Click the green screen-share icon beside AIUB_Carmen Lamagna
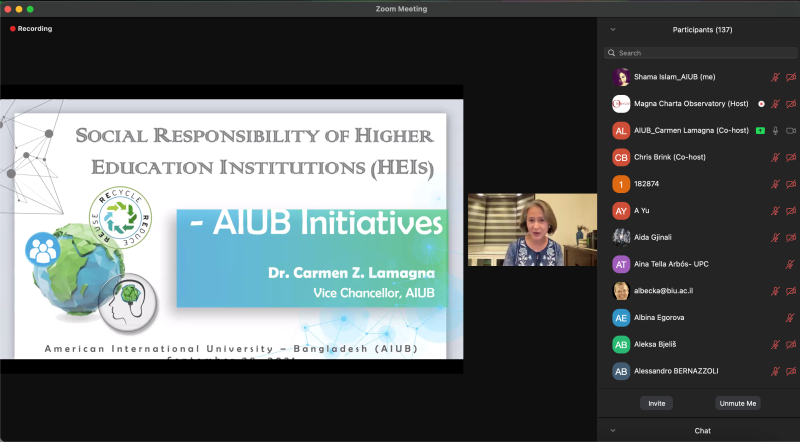Image resolution: width=800 pixels, height=442 pixels. tap(760, 130)
